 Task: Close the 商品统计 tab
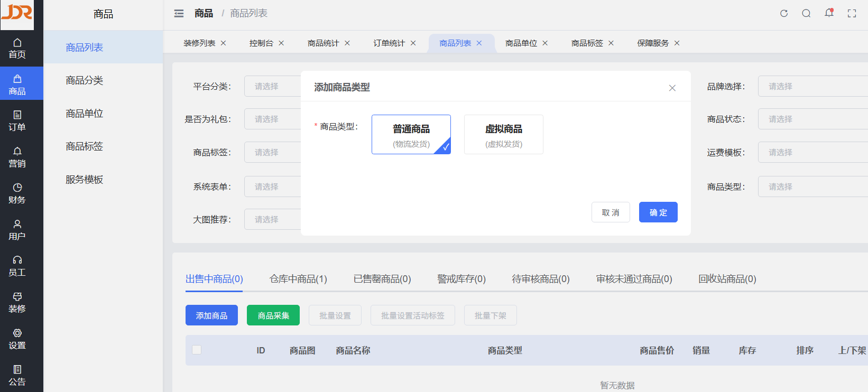(x=347, y=43)
